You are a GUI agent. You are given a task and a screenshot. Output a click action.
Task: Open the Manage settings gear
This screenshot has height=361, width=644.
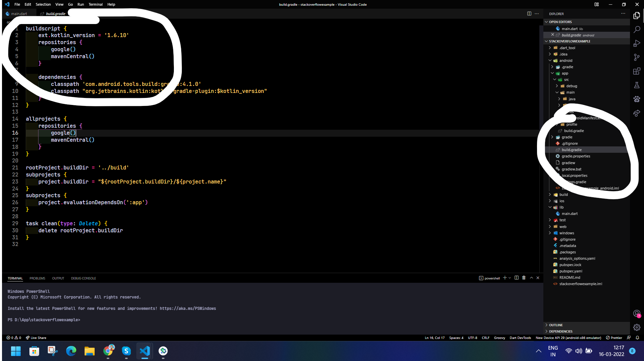tap(637, 327)
